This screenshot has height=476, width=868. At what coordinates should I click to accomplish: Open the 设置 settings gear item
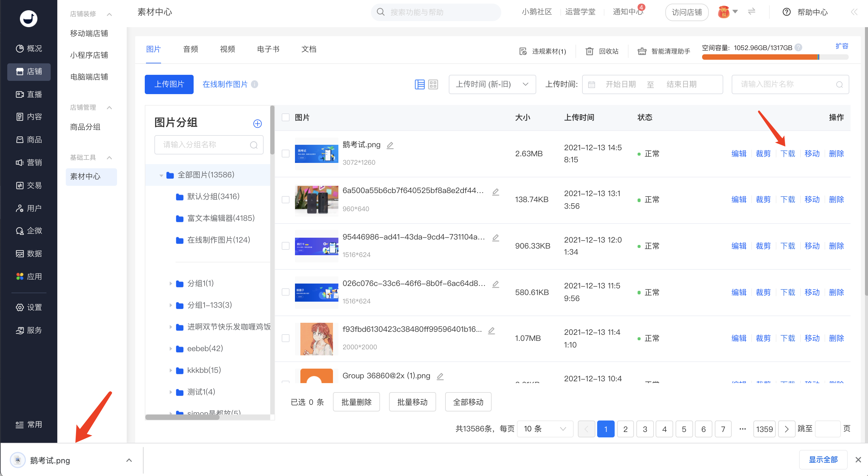tap(29, 307)
